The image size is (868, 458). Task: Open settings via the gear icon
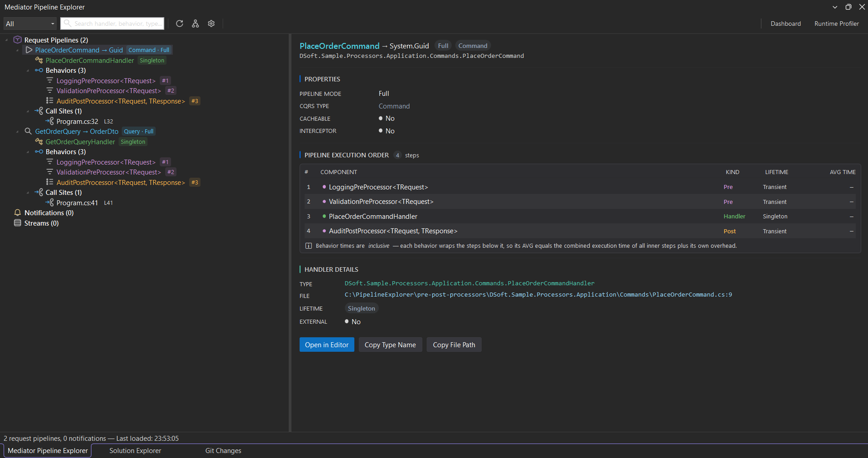point(211,24)
